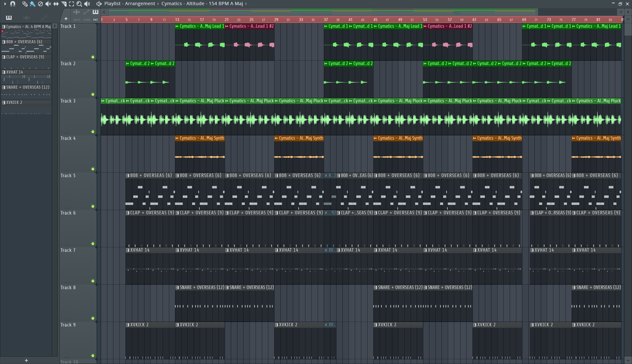Open arrow after Playlist - Arrangement
This screenshot has width=632, height=364.
(158, 4)
